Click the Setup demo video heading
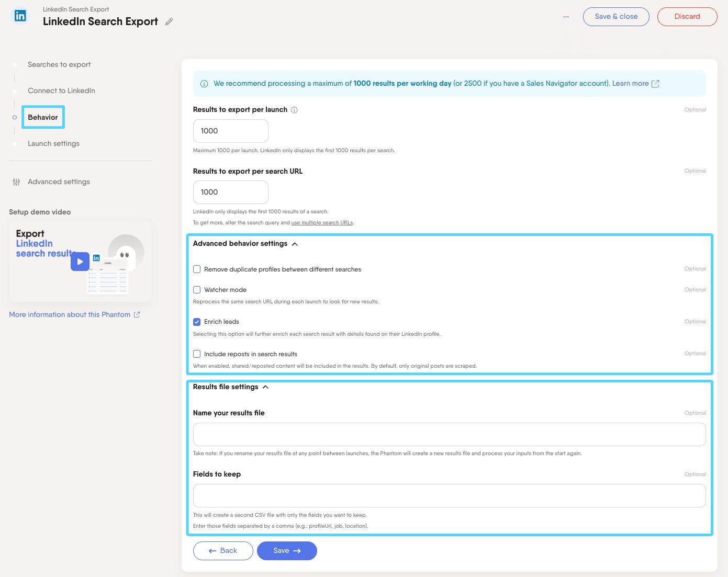This screenshot has height=577, width=728. (40, 212)
